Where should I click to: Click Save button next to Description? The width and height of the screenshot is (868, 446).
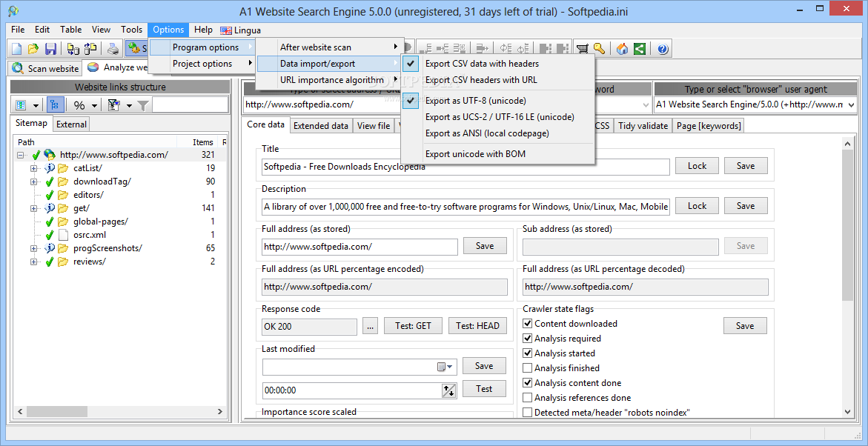746,206
